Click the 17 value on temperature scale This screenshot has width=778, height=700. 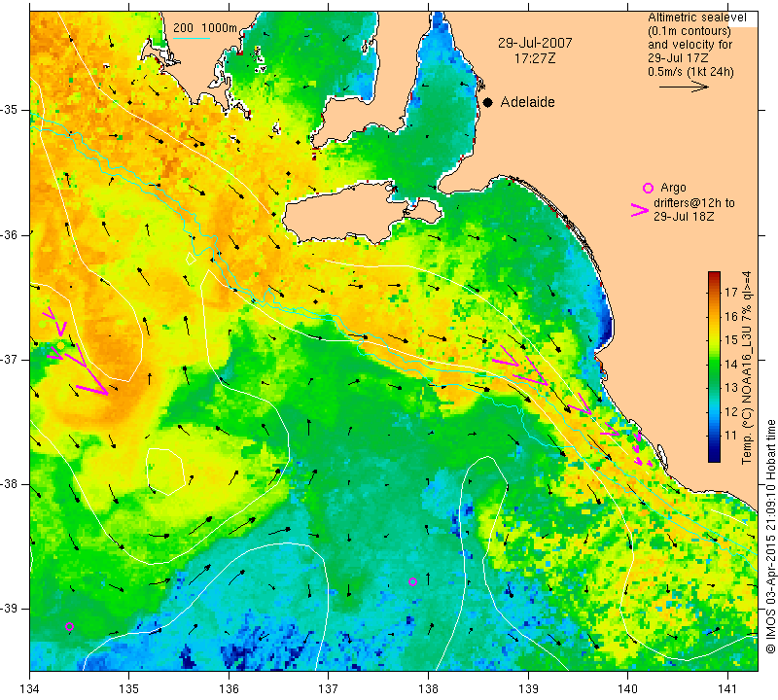coord(731,293)
